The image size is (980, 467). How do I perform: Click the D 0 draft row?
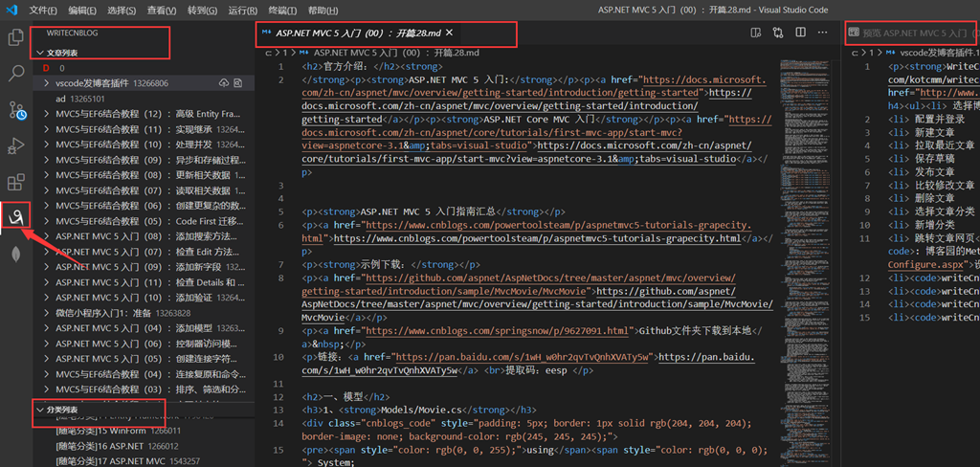point(144,68)
